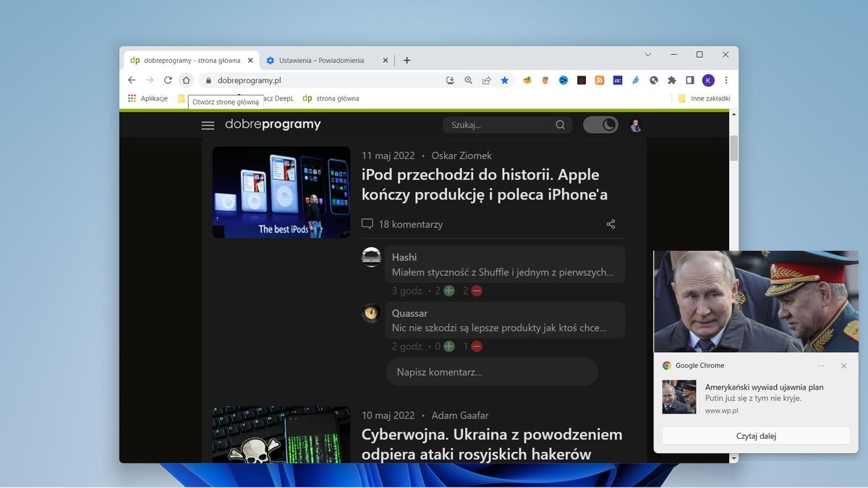Switch to the Ustawienia – Powiadomienia tab
The image size is (868, 488).
[323, 61]
